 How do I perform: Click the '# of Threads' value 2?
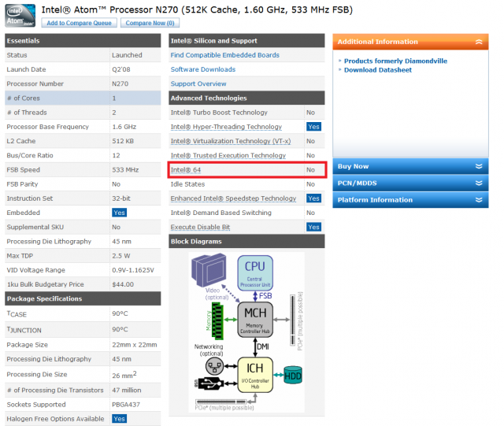pyautogui.click(x=114, y=113)
